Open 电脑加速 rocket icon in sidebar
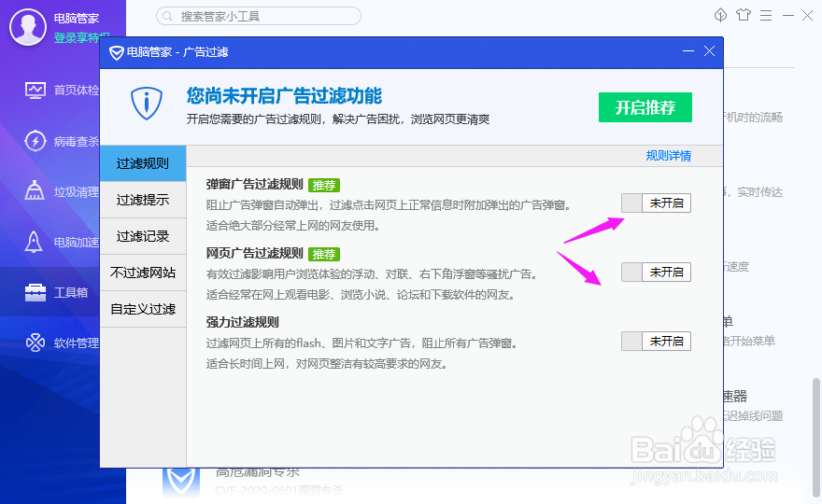This screenshot has width=822, height=504. pyautogui.click(x=34, y=242)
